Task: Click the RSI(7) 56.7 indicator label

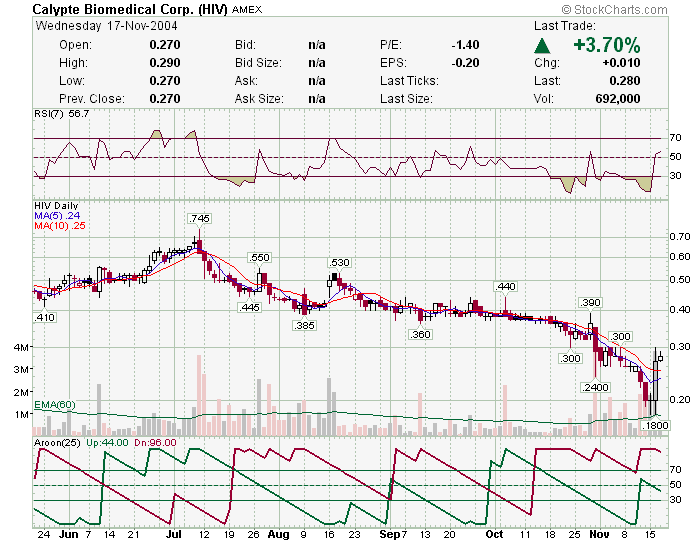Action: 62,114
